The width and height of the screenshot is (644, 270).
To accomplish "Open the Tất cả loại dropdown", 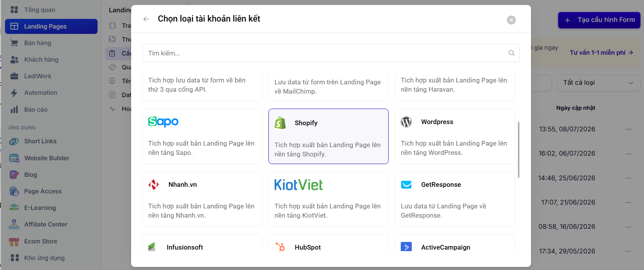I will 598,83.
